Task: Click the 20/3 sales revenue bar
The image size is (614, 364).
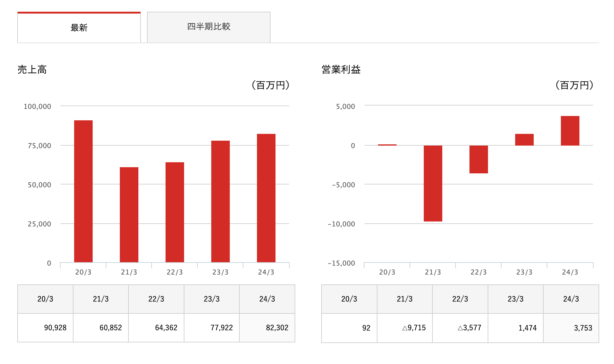Action: coord(83,191)
